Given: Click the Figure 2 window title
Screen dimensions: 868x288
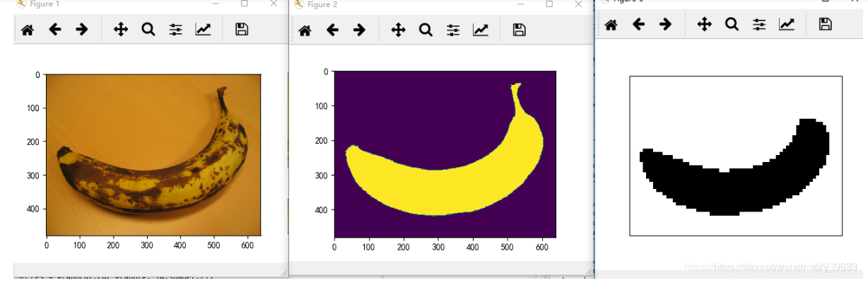Looking at the screenshot, I should (x=322, y=4).
